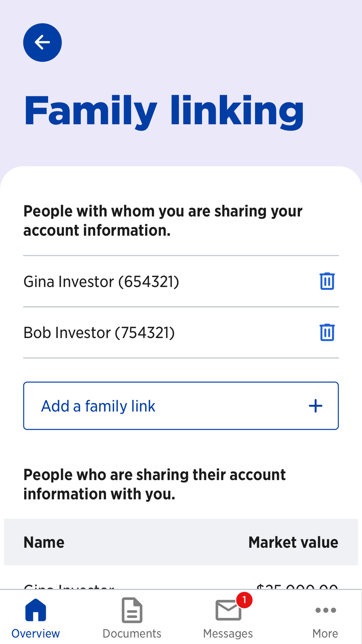Screen dimensions: 362x644
Task: Delete Gina Investor's family link
Action: click(x=327, y=281)
